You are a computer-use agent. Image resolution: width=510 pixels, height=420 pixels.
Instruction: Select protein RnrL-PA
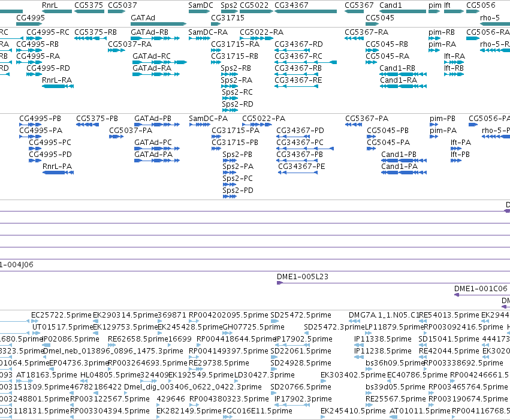58,167
